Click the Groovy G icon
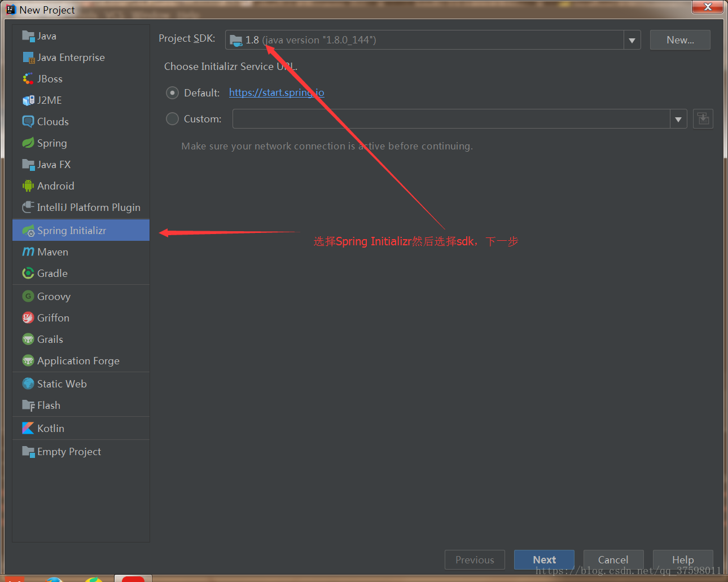Screen dimensions: 728x582 click(x=28, y=297)
